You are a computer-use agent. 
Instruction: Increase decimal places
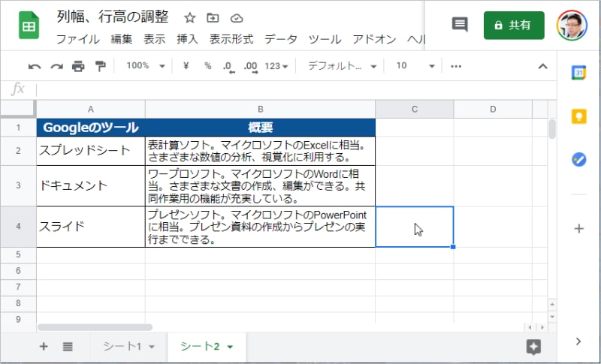pyautogui.click(x=251, y=67)
